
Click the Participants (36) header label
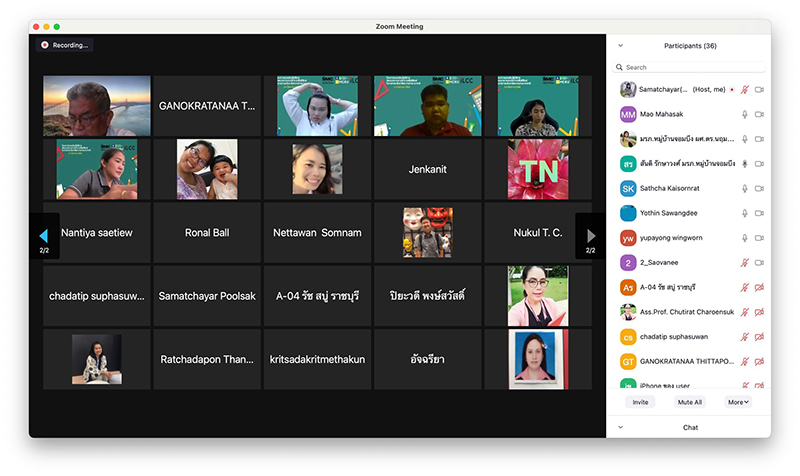point(690,46)
